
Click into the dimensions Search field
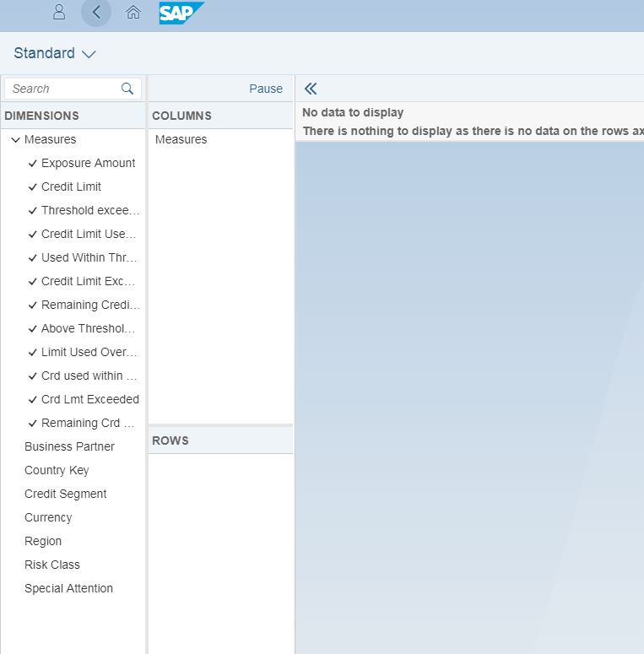point(63,89)
